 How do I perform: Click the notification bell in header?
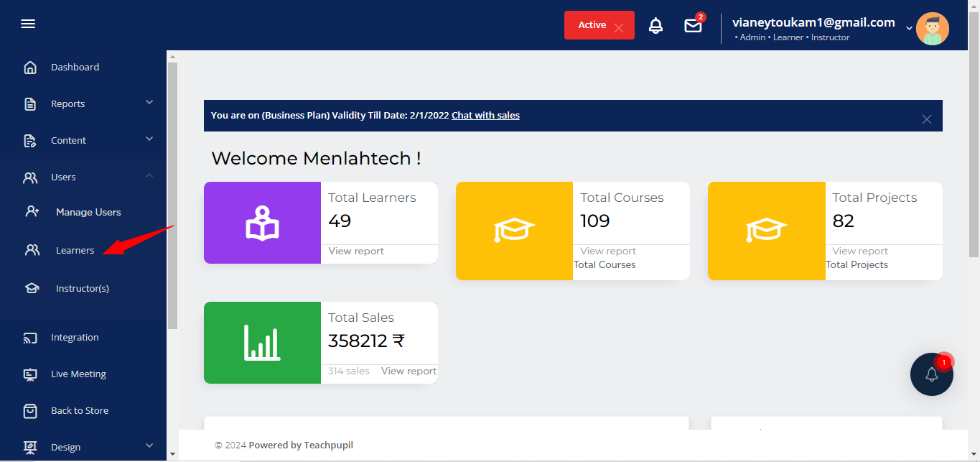[x=655, y=26]
